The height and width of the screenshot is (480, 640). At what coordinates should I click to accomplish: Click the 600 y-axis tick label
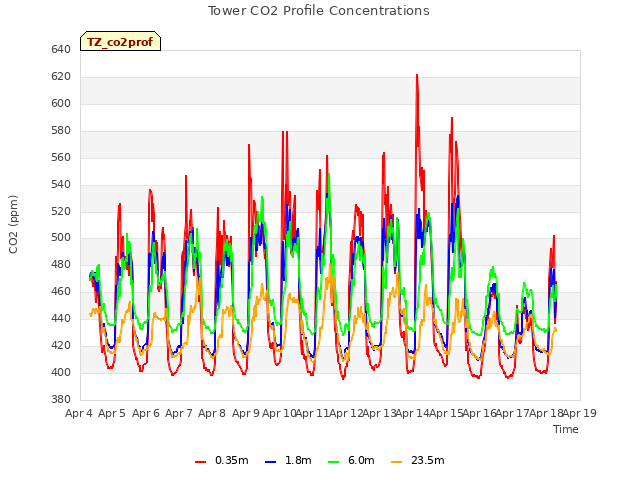[61, 103]
